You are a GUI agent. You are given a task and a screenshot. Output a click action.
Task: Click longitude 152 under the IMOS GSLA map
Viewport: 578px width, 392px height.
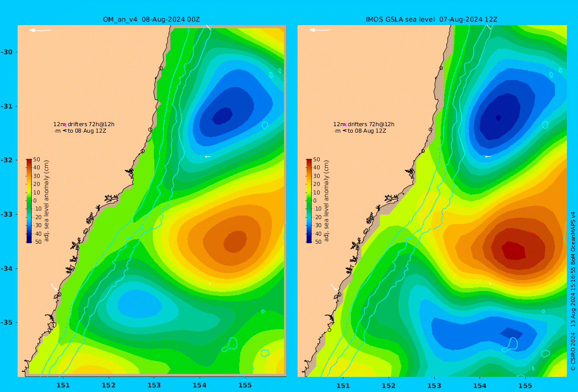pos(389,385)
